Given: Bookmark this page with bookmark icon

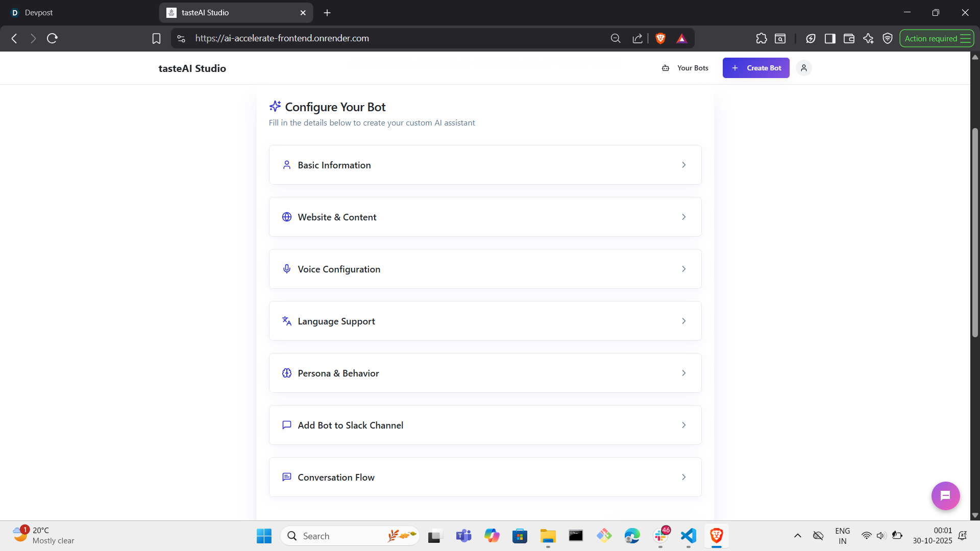Looking at the screenshot, I should click(156, 38).
